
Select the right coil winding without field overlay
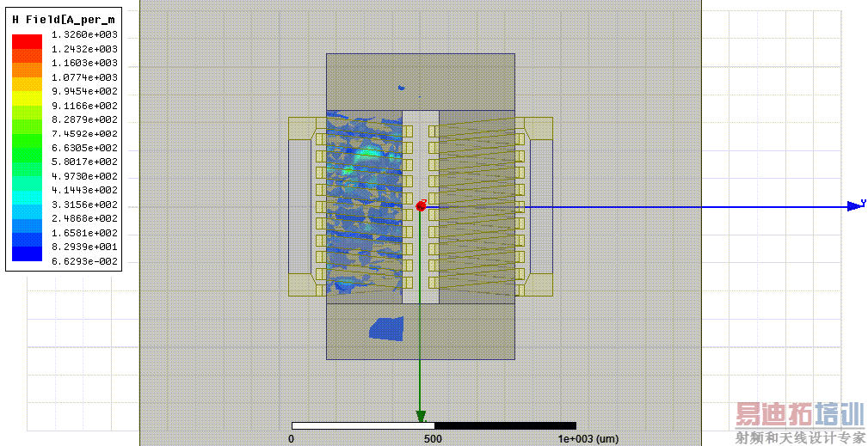pyautogui.click(x=477, y=207)
